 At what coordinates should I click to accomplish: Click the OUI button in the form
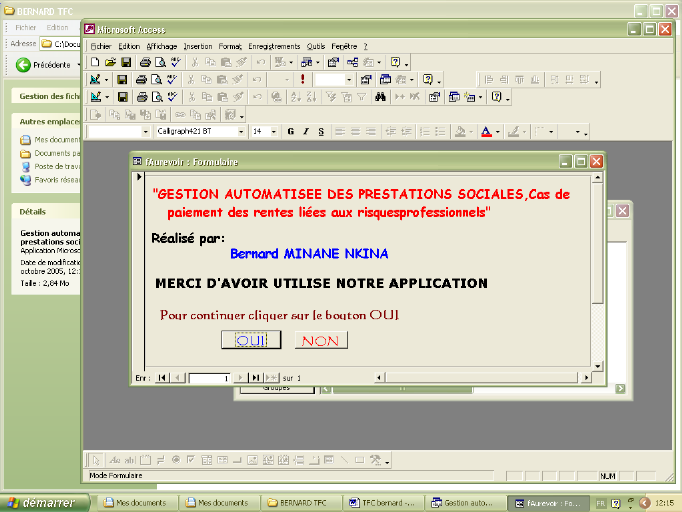click(251, 340)
